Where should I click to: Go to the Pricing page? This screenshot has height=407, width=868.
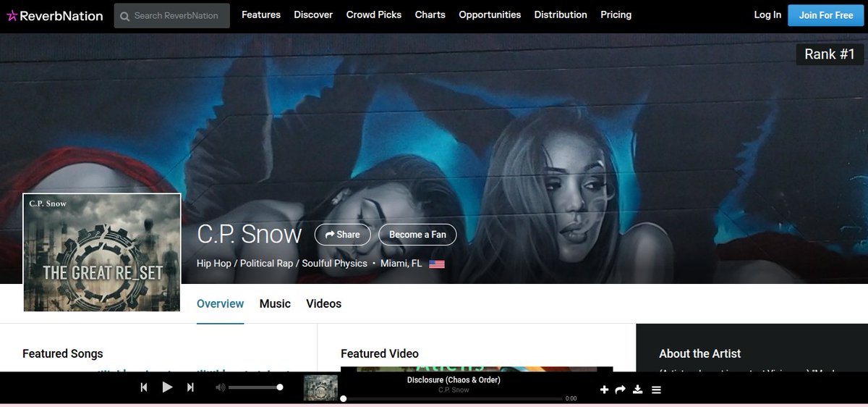(616, 14)
